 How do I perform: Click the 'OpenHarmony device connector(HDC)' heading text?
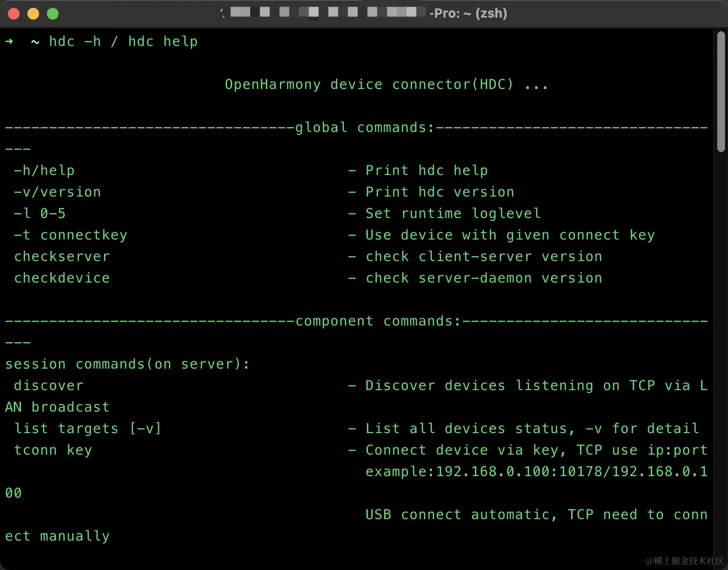point(369,85)
